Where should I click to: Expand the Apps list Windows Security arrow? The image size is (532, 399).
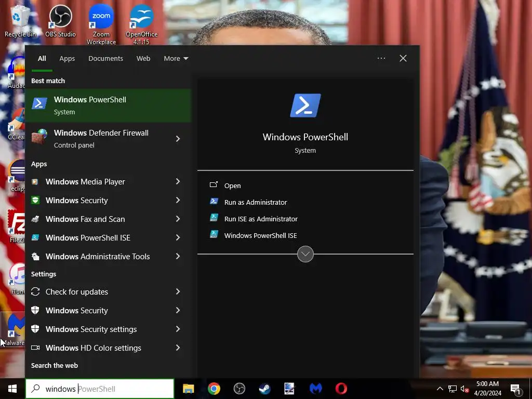[178, 200]
